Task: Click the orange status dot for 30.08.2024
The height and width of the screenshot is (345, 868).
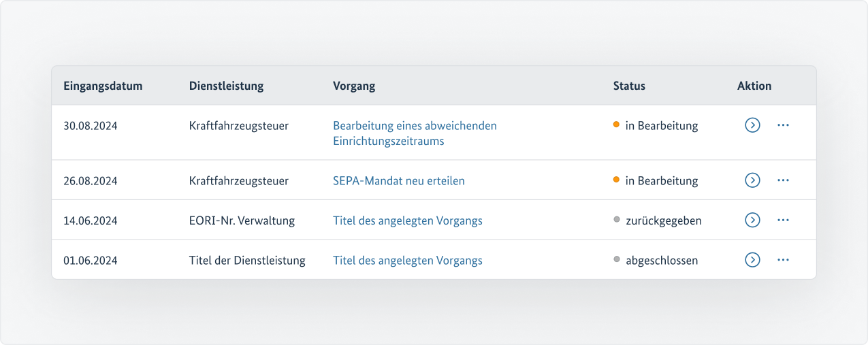Action: (x=616, y=125)
